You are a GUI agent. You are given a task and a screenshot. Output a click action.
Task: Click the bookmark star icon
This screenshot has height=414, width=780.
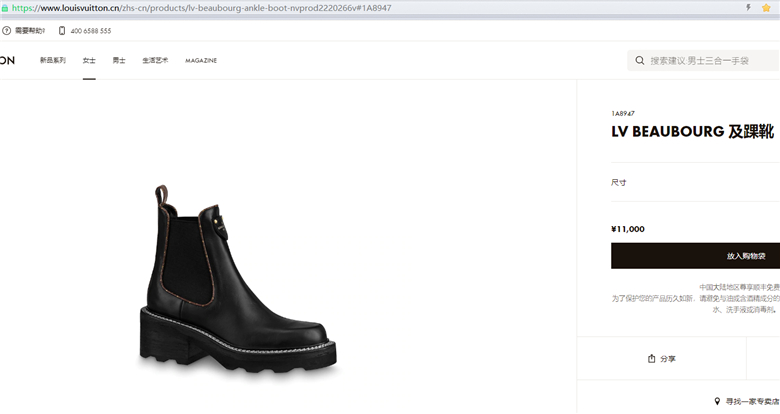[766, 7]
